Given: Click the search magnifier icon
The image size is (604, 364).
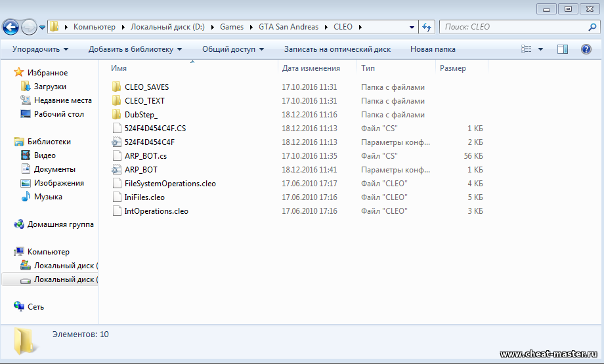Looking at the screenshot, I should point(592,27).
